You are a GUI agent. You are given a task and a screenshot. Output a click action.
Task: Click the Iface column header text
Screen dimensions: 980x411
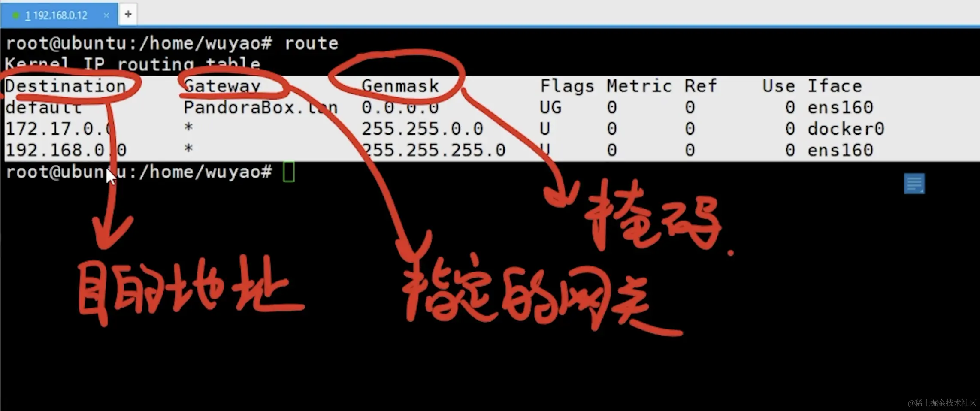pyautogui.click(x=835, y=86)
